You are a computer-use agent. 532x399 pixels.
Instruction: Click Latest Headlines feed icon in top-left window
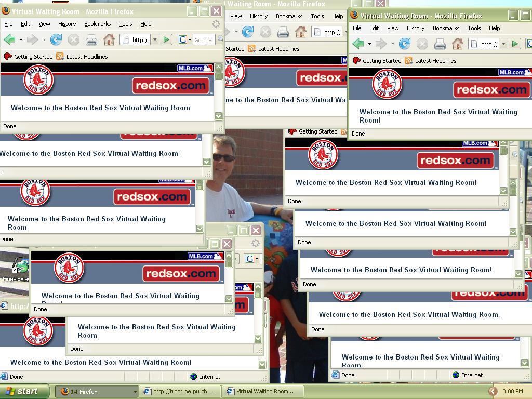click(x=60, y=56)
